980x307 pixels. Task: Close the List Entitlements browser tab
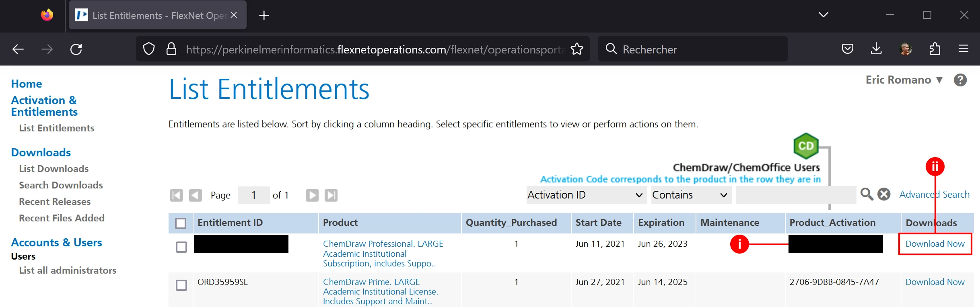pyautogui.click(x=234, y=15)
